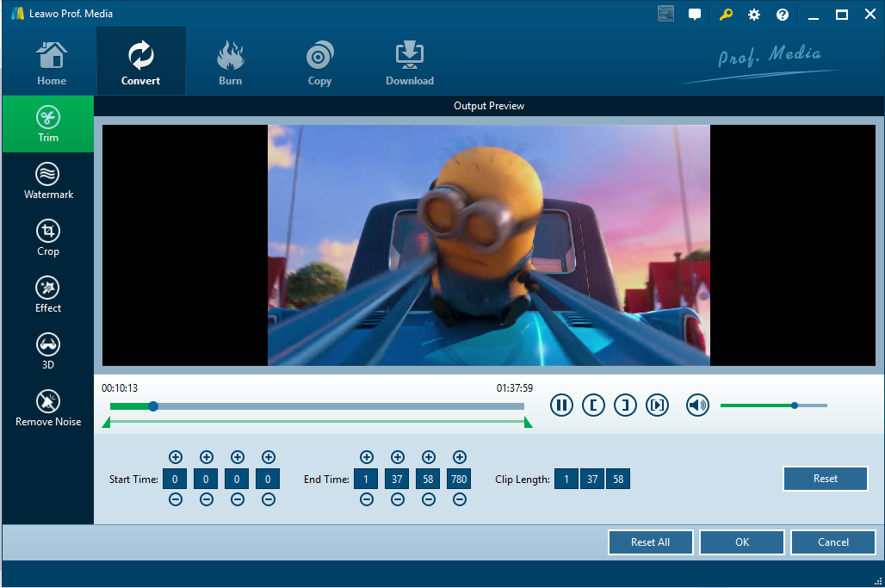Decrease End Time milliseconds with minus
The image size is (885, 588).
pos(460,499)
